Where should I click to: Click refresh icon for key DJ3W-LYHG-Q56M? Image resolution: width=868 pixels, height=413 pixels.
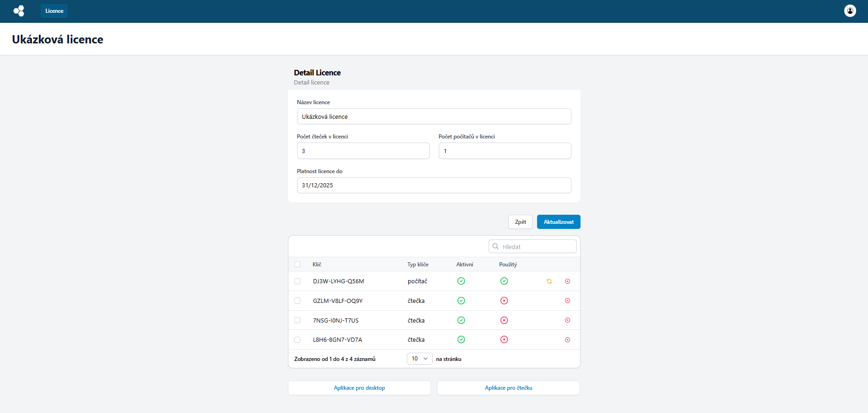point(549,281)
